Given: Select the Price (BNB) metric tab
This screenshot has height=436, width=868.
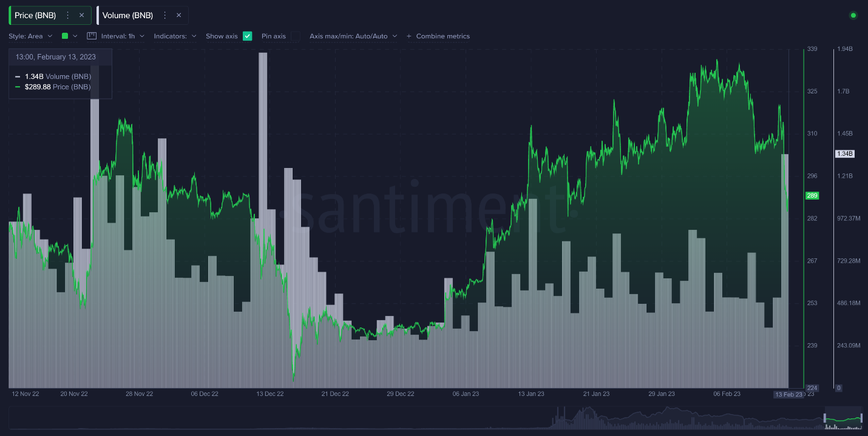Looking at the screenshot, I should pyautogui.click(x=35, y=15).
